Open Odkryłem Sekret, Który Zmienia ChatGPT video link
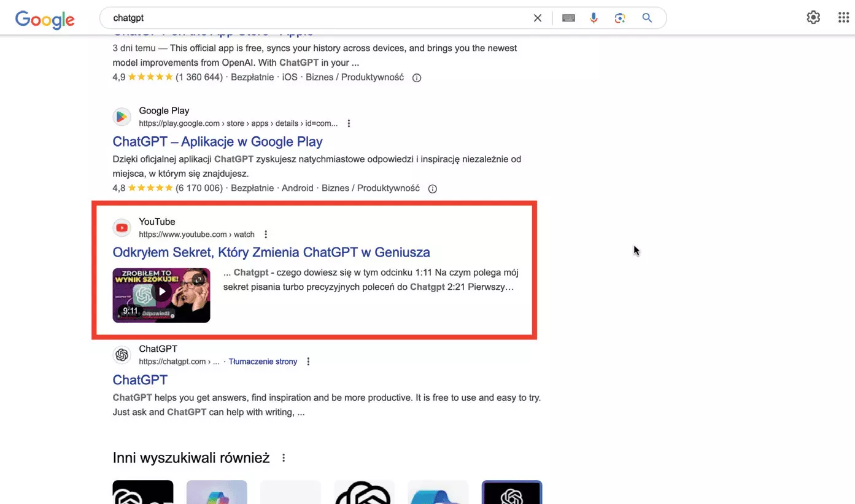855x504 pixels. (271, 252)
